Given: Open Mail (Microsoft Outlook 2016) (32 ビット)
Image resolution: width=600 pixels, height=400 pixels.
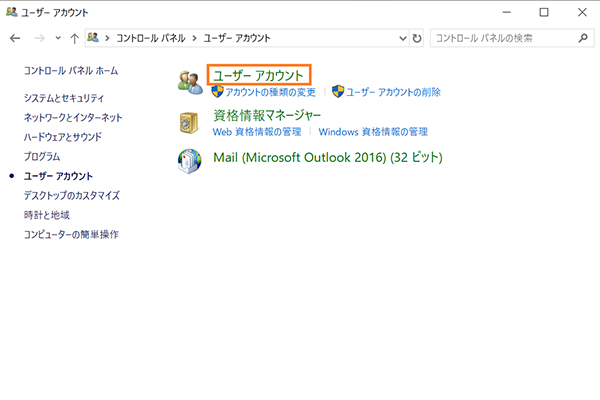Looking at the screenshot, I should pos(328,157).
